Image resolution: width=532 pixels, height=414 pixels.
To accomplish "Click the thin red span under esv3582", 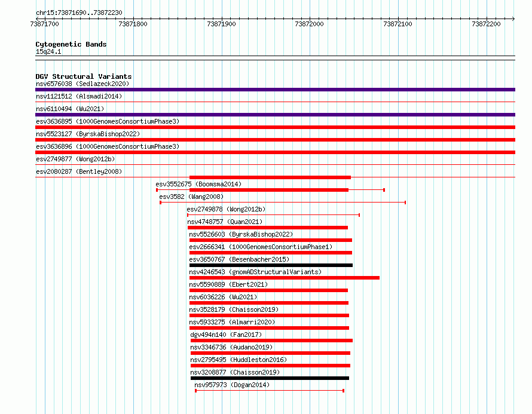I will point(283,203).
